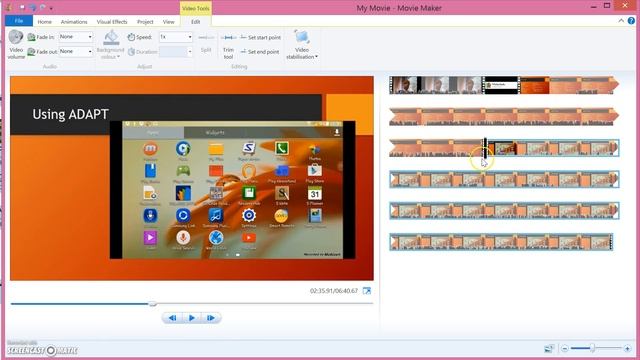Open the Background colour dropdown arrow
The height and width of the screenshot is (360, 640).
118,57
